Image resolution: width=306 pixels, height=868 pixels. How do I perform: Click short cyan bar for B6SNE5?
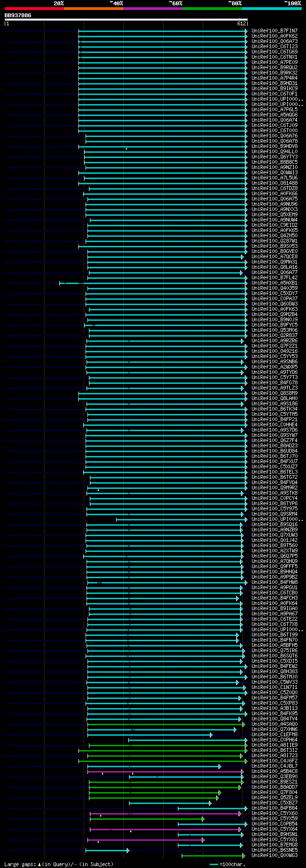point(107,850)
